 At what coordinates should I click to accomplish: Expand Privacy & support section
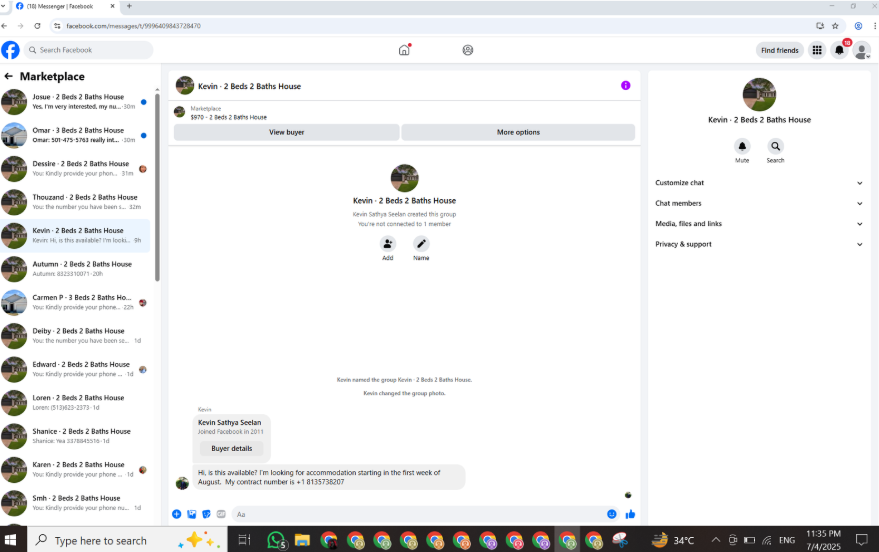pyautogui.click(x=758, y=244)
